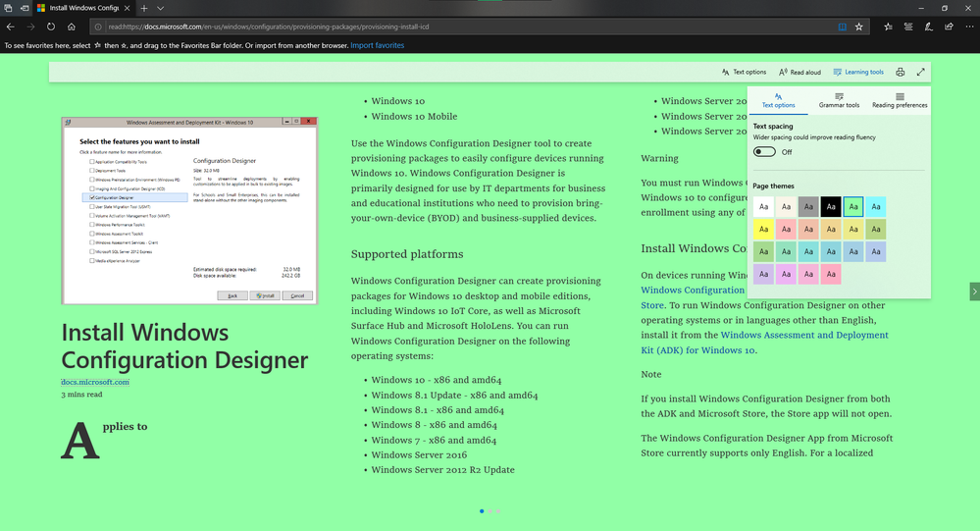Click the Supported platforms heading
Screen dimensions: 980x531
click(x=407, y=254)
